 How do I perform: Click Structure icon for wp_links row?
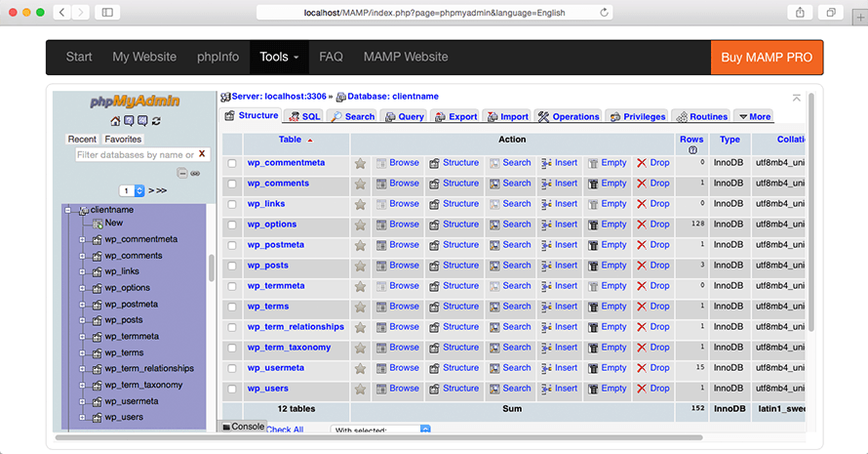point(435,205)
